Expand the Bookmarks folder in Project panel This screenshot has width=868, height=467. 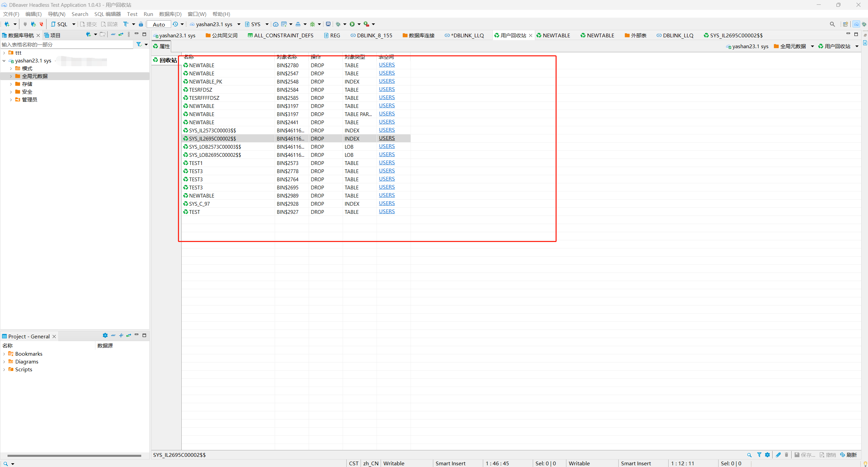[x=4, y=354]
